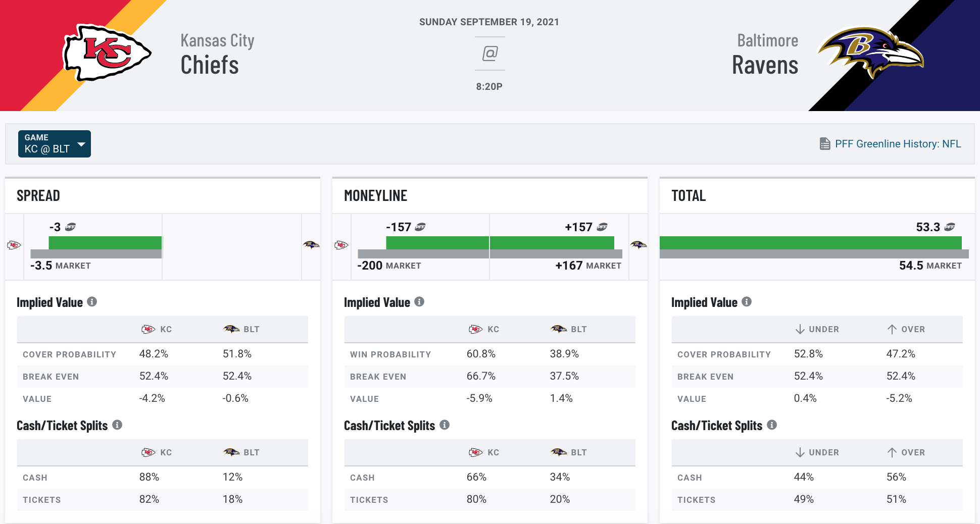
Task: Click the @ symbol between team names
Action: click(x=490, y=53)
